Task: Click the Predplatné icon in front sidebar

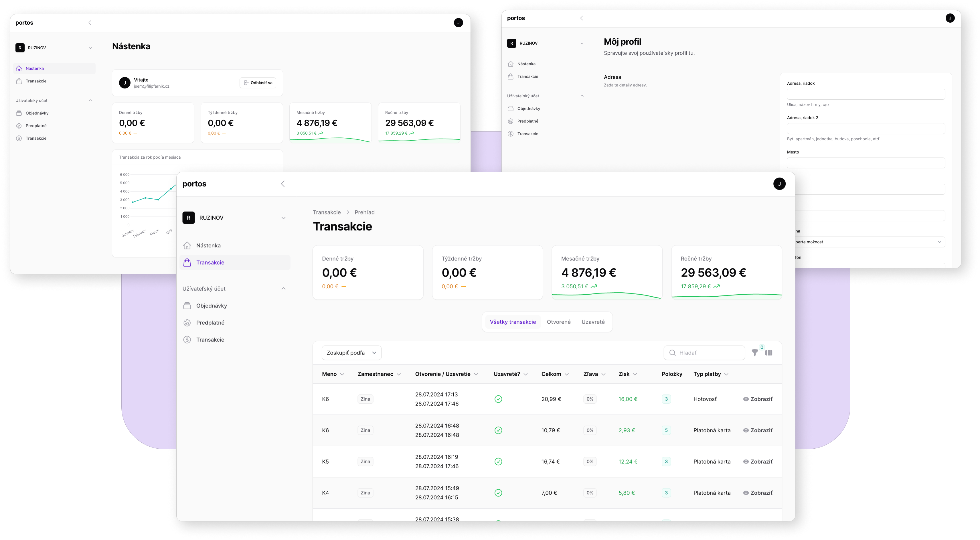Action: (x=187, y=323)
